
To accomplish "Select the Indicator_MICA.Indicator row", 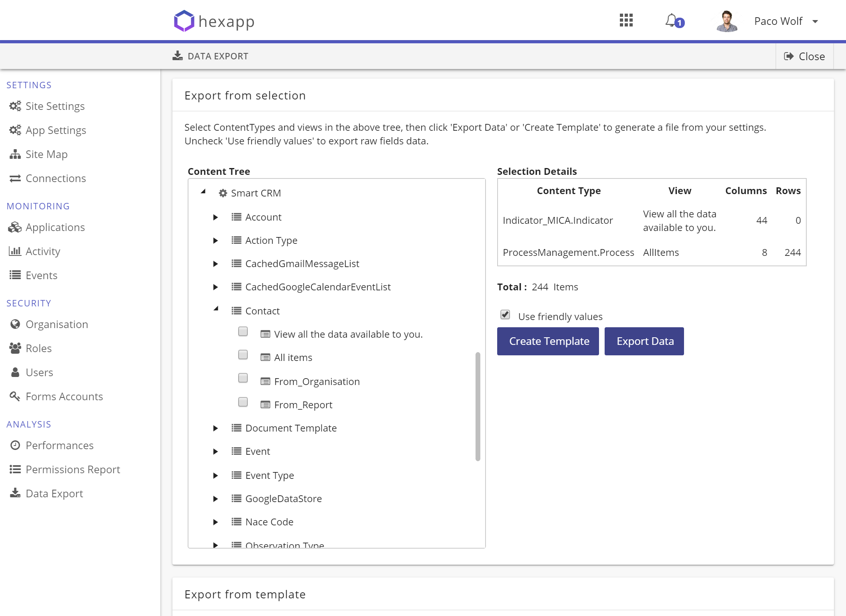I will click(x=652, y=221).
